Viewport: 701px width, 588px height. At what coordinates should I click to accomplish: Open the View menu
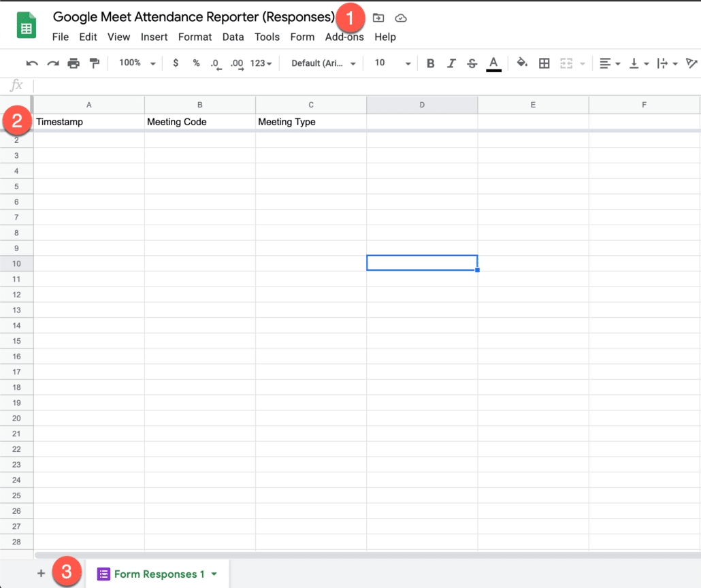(118, 37)
